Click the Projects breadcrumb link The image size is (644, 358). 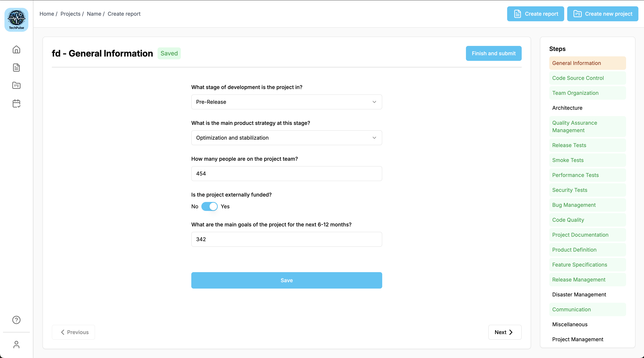click(x=70, y=14)
